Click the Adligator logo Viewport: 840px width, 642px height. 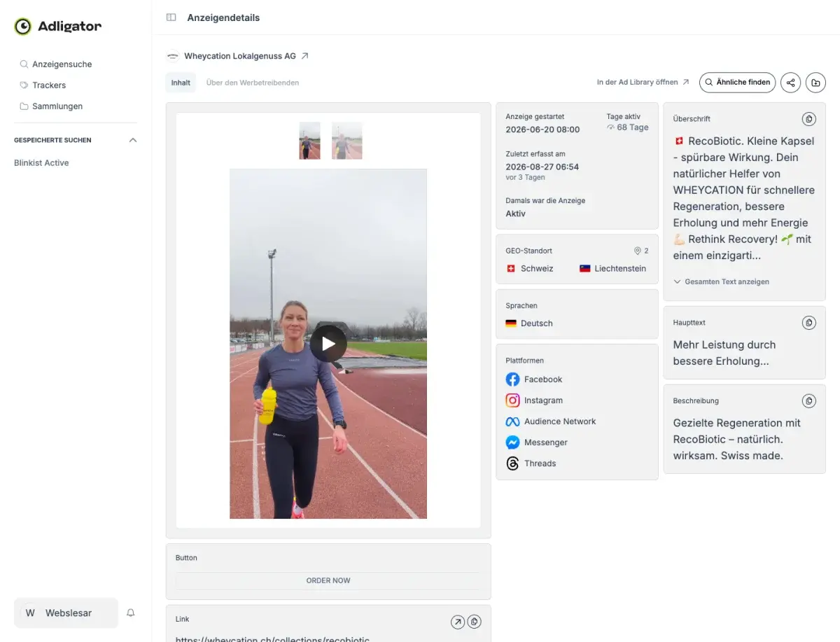click(57, 27)
